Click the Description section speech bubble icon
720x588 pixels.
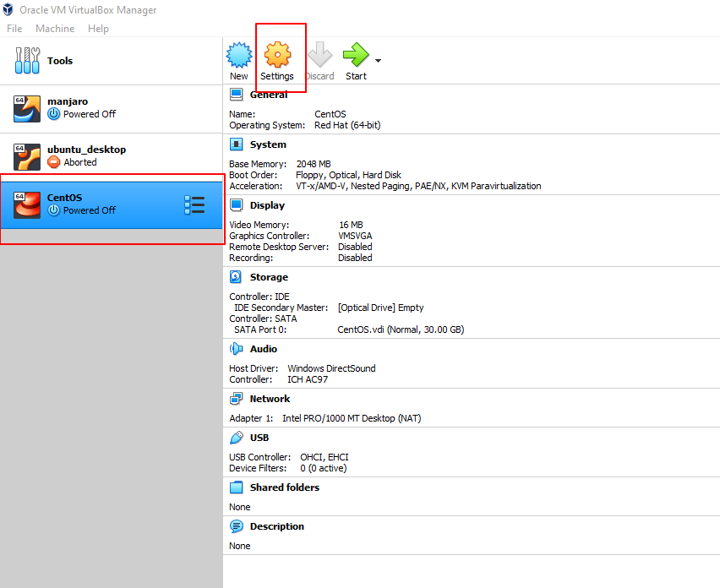(x=237, y=526)
